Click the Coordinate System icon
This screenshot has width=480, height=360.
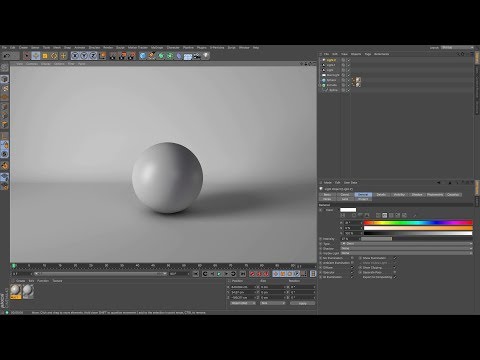(102, 56)
